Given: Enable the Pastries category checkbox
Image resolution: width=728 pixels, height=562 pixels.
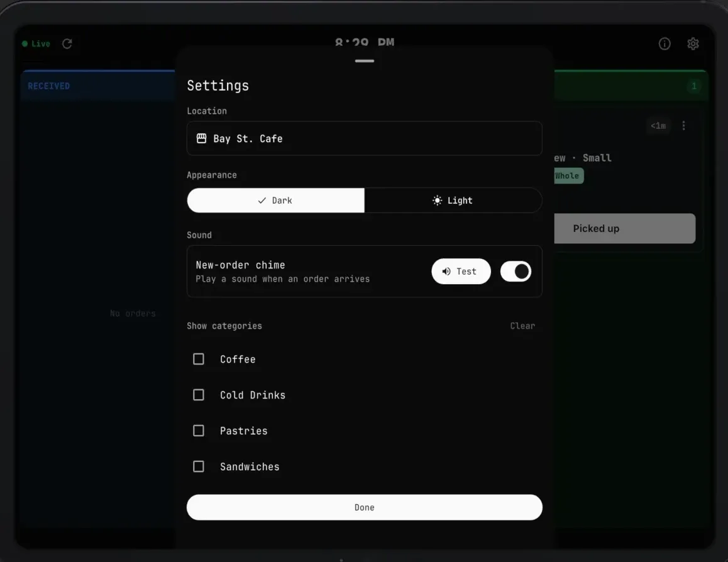Looking at the screenshot, I should 198,431.
